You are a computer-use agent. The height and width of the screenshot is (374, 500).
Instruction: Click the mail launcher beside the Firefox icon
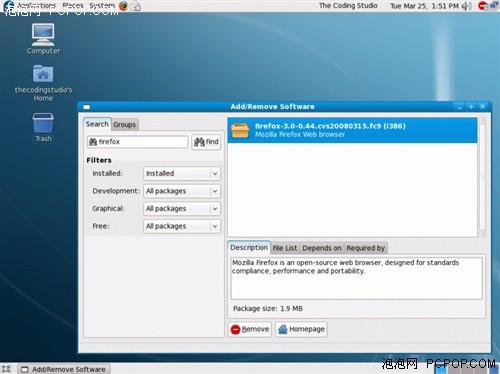coord(135,6)
